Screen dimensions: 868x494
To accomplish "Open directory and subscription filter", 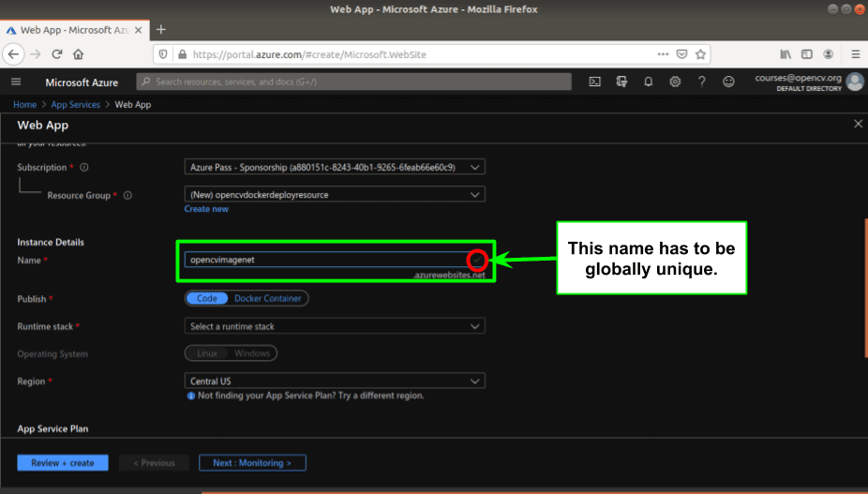I will coord(621,82).
